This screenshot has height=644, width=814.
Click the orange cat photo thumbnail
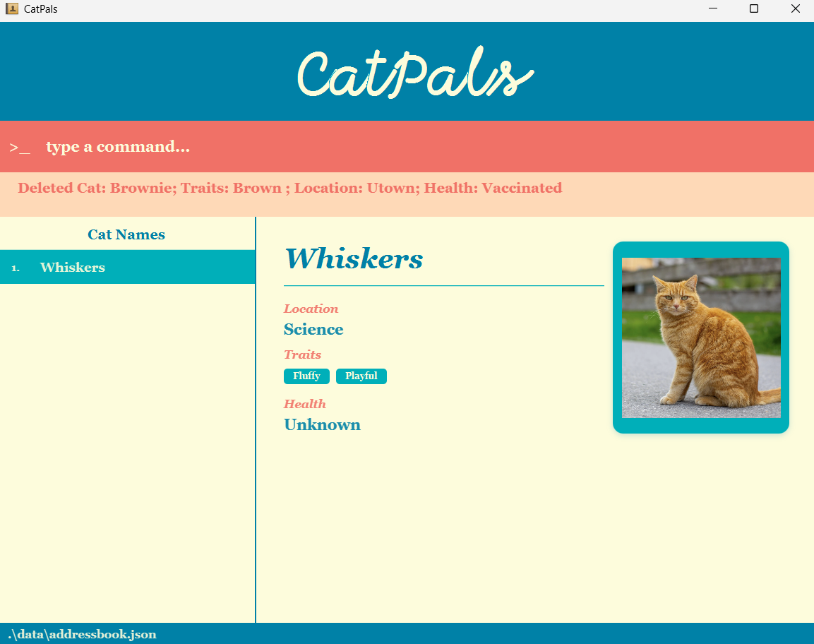click(700, 338)
